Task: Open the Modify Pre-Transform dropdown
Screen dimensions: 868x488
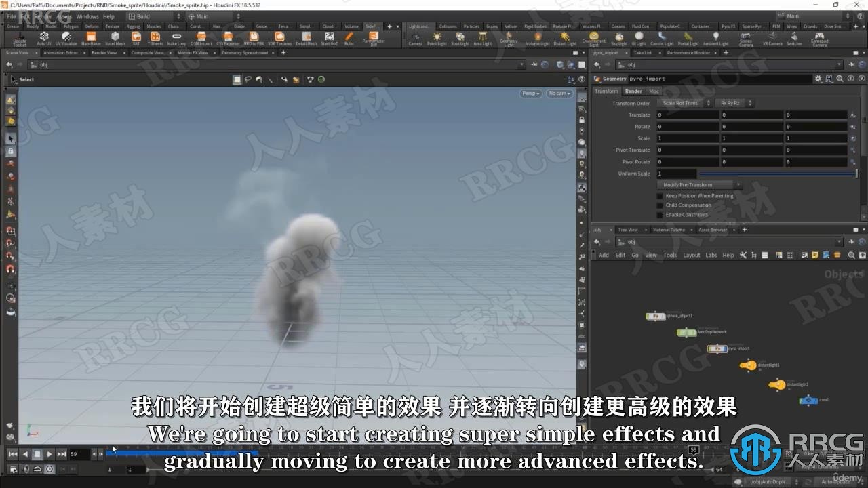Action: point(699,185)
